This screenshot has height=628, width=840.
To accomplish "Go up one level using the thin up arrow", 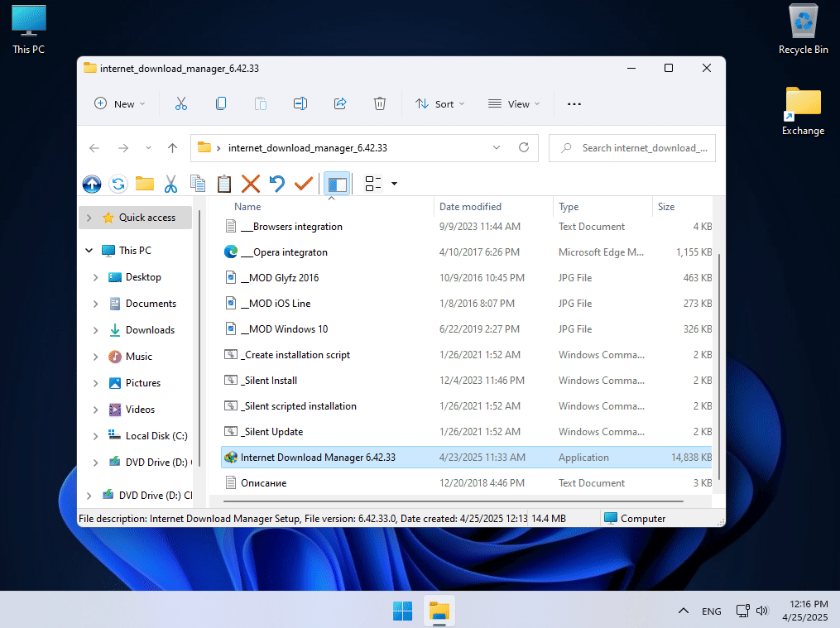I will pyautogui.click(x=172, y=148).
